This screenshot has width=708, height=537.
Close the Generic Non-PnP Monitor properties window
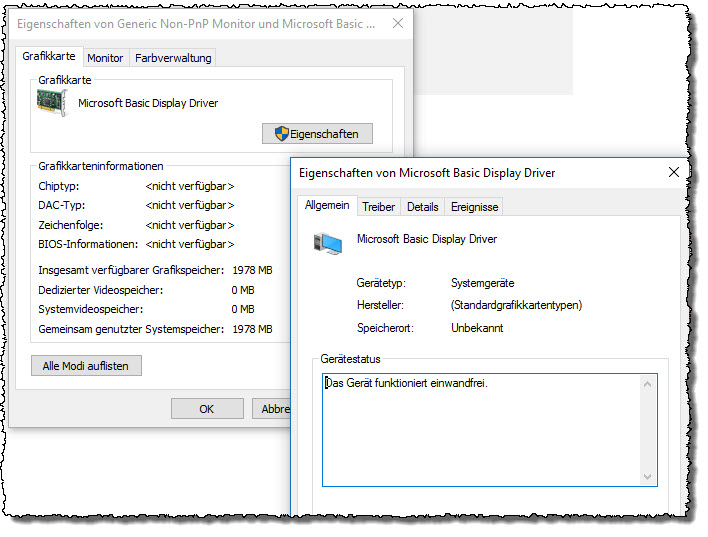[398, 23]
